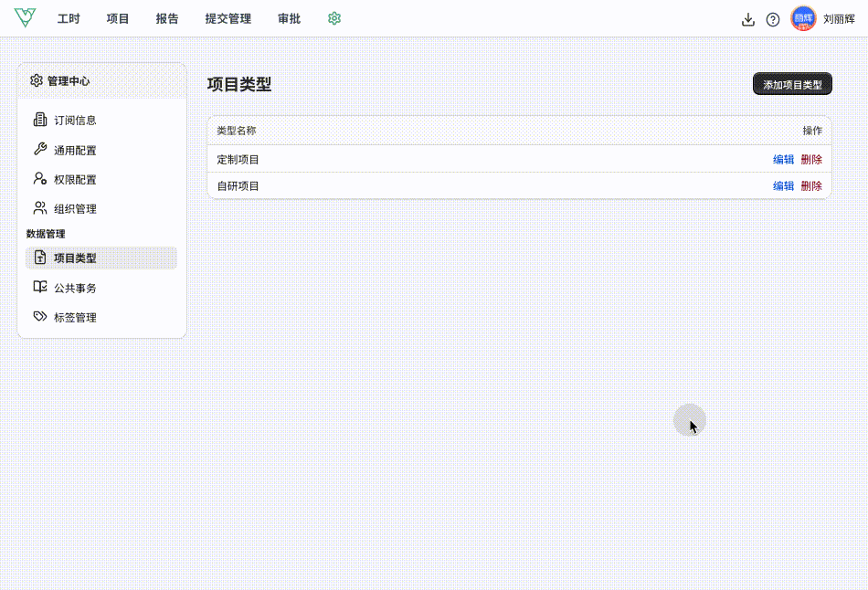Click the 组织管理 people icon
The image size is (868, 590).
tap(40, 208)
